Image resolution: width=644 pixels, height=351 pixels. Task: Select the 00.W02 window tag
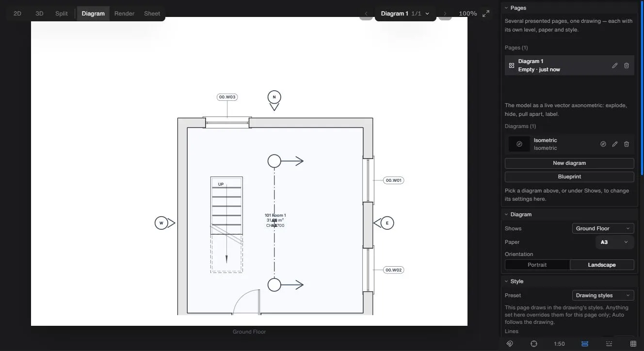point(393,270)
